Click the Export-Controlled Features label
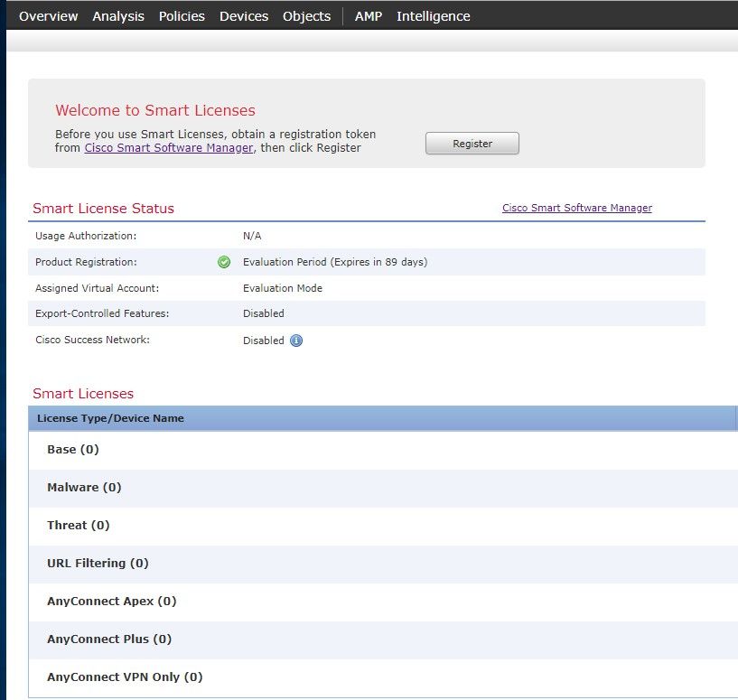Image resolution: width=738 pixels, height=700 pixels. click(x=102, y=313)
